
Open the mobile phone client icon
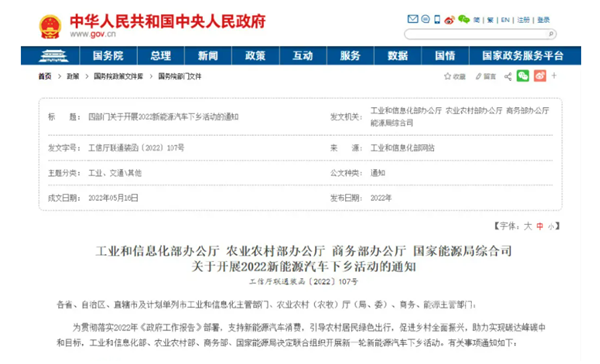[x=437, y=19]
